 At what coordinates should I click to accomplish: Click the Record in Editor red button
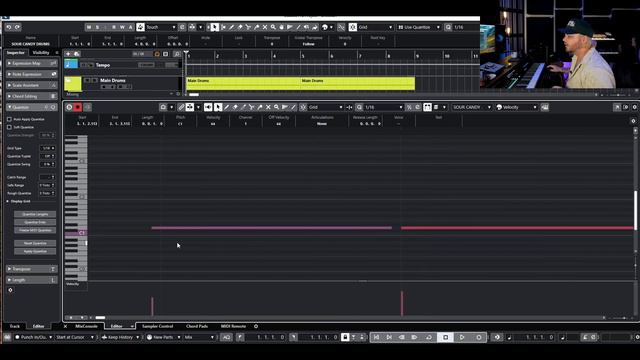(78, 107)
